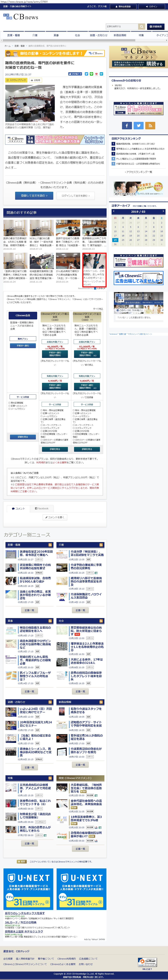The width and height of the screenshot is (168, 980).
Task: Go to next month in calendar
Action: click(x=164, y=212)
